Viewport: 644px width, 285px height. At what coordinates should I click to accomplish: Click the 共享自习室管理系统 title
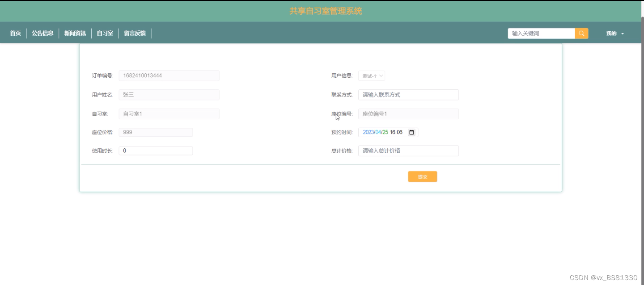click(x=326, y=11)
